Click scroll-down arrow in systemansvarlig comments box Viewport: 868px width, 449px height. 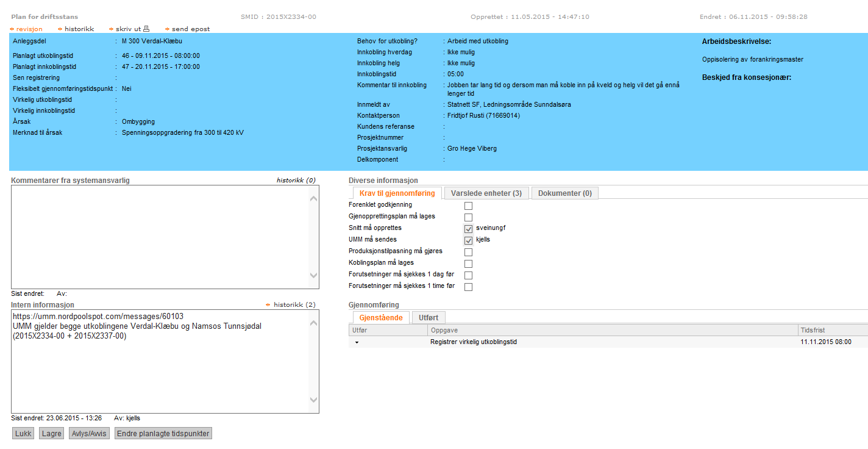[314, 276]
